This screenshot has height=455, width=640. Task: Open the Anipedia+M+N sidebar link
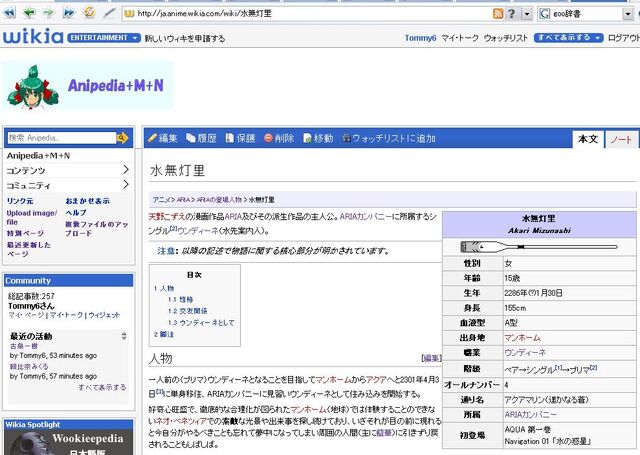[38, 155]
